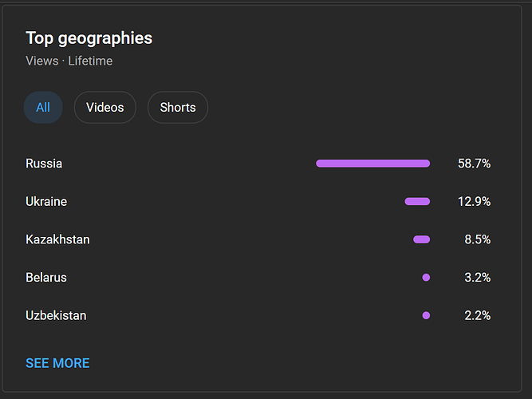
Task: Select the Ukraine country label
Action: pyautogui.click(x=46, y=202)
